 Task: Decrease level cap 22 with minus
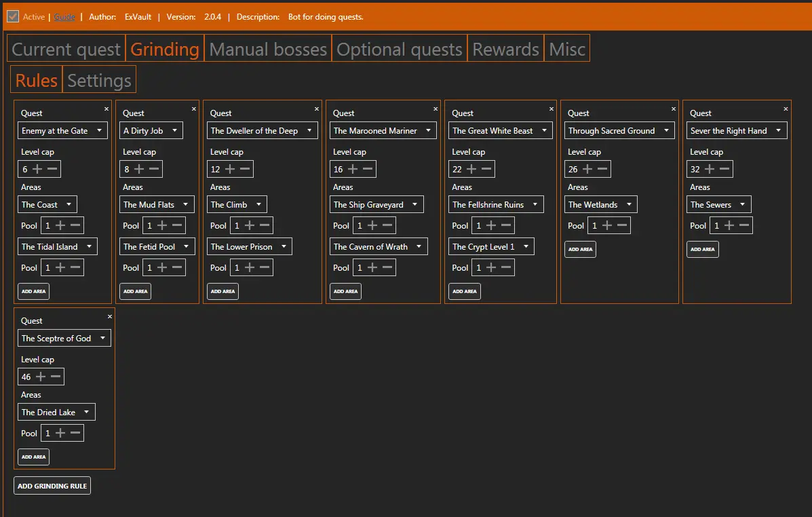tap(486, 169)
